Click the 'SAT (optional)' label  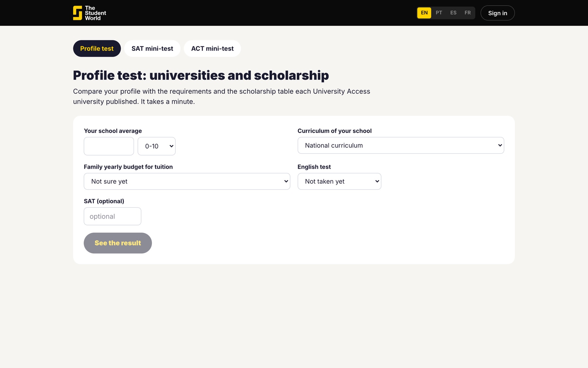coord(104,201)
